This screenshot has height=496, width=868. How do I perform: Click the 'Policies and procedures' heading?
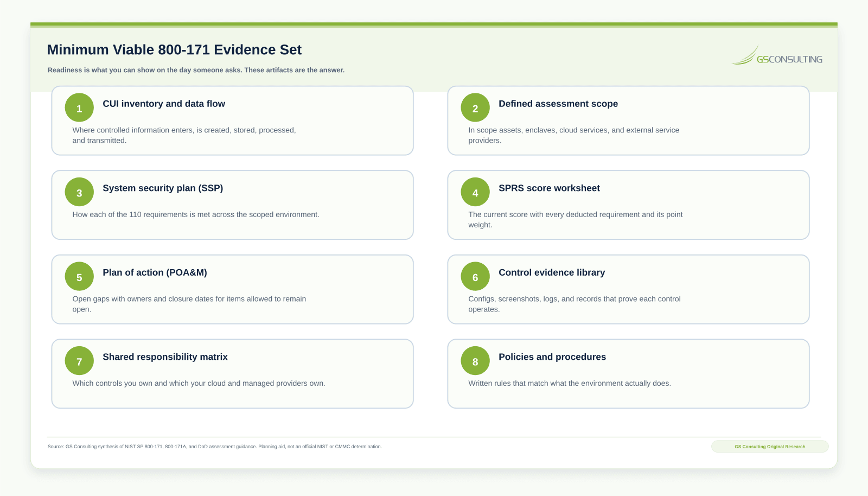(x=552, y=357)
